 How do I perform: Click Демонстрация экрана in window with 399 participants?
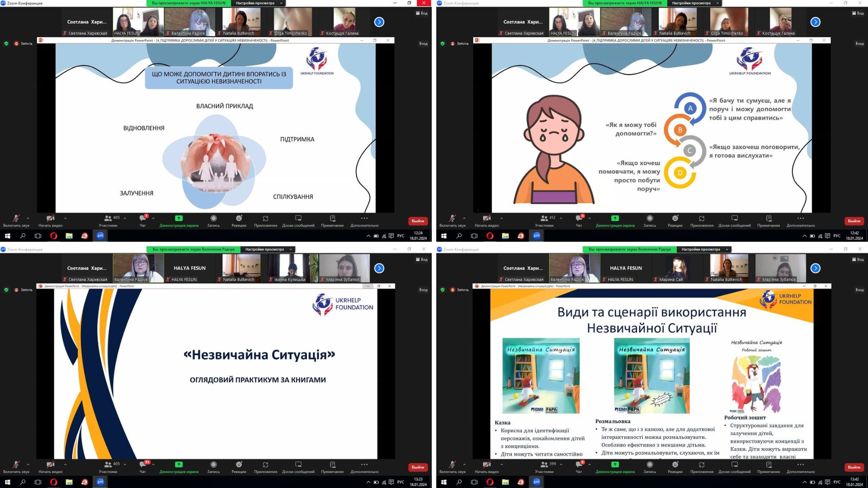615,466
